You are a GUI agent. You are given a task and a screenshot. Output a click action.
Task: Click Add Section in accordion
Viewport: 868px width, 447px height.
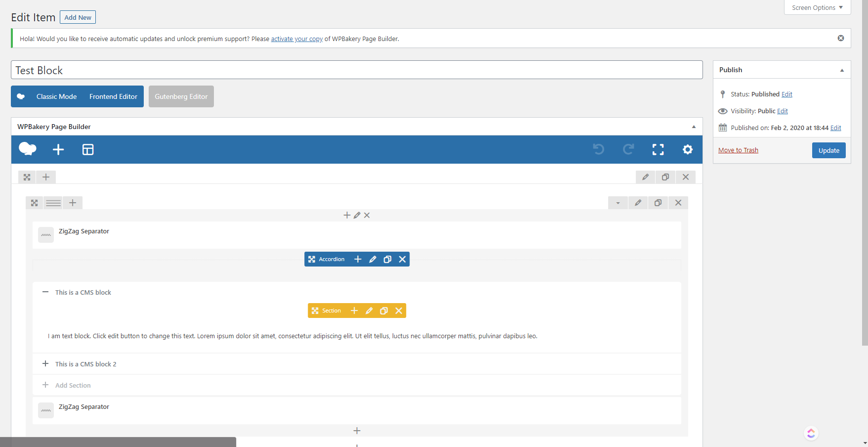[x=73, y=385]
